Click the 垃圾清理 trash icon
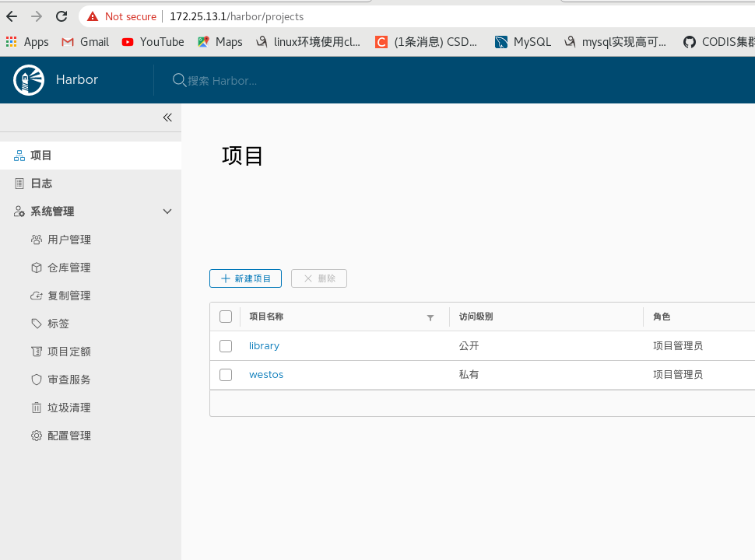The height and width of the screenshot is (560, 755). 36,408
